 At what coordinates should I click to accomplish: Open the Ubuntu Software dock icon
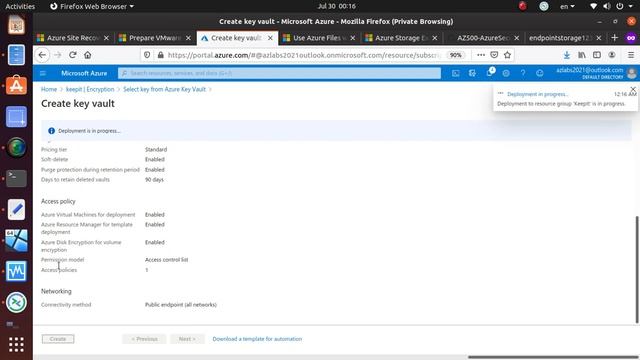16,86
